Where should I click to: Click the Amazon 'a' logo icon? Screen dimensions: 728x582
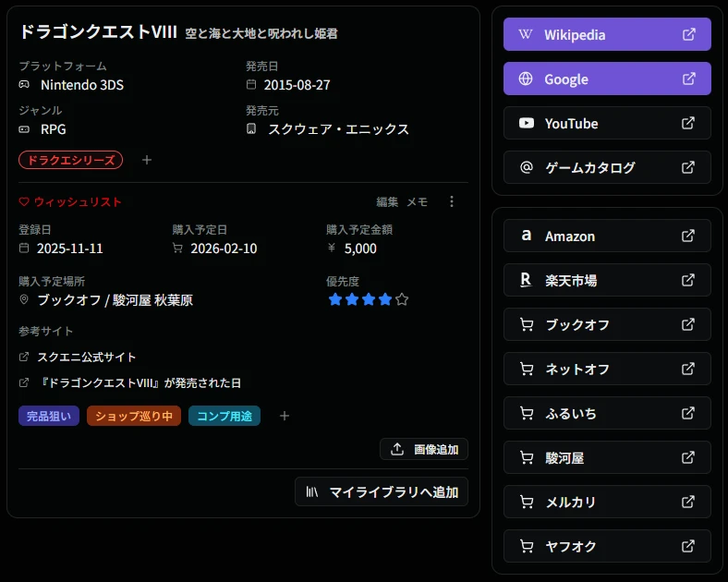[x=526, y=236]
